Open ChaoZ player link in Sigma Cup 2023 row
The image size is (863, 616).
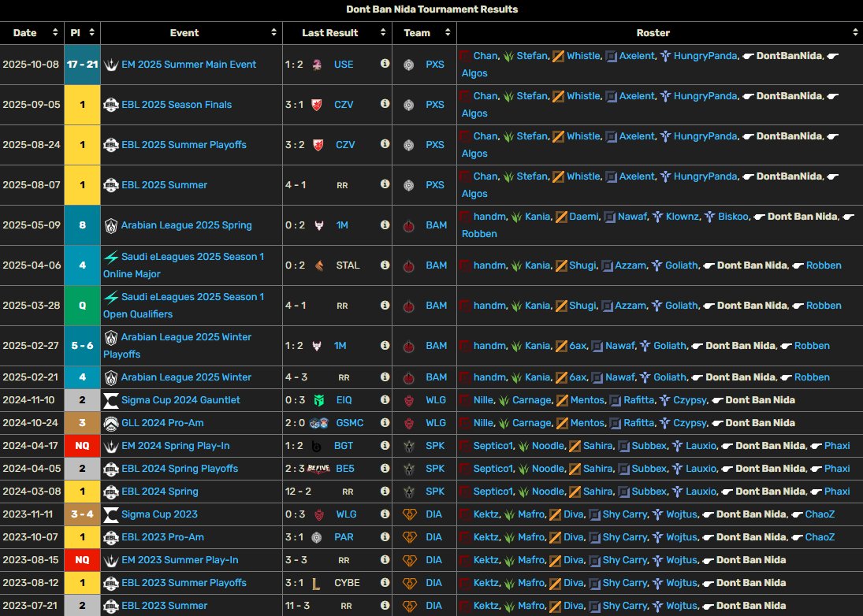[820, 514]
